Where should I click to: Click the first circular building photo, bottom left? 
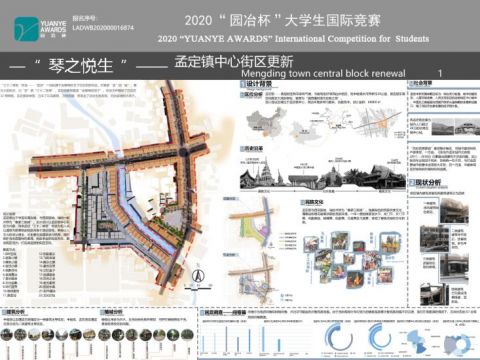pyautogui.click(x=7, y=335)
